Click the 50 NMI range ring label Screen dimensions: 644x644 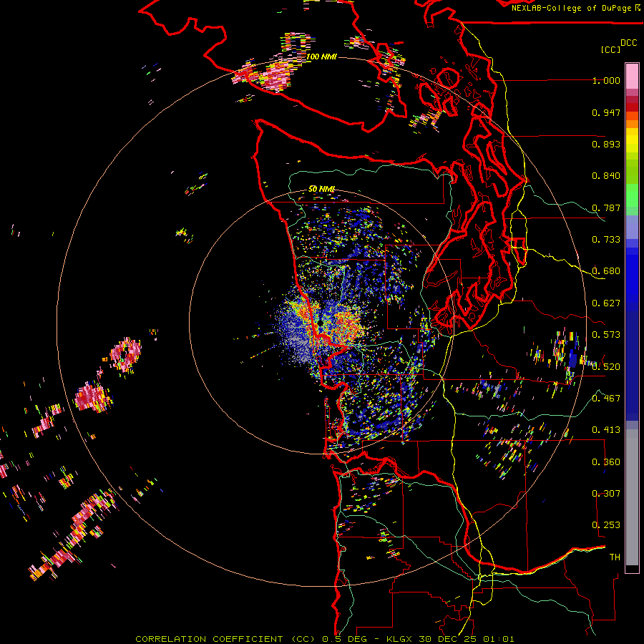pos(321,189)
